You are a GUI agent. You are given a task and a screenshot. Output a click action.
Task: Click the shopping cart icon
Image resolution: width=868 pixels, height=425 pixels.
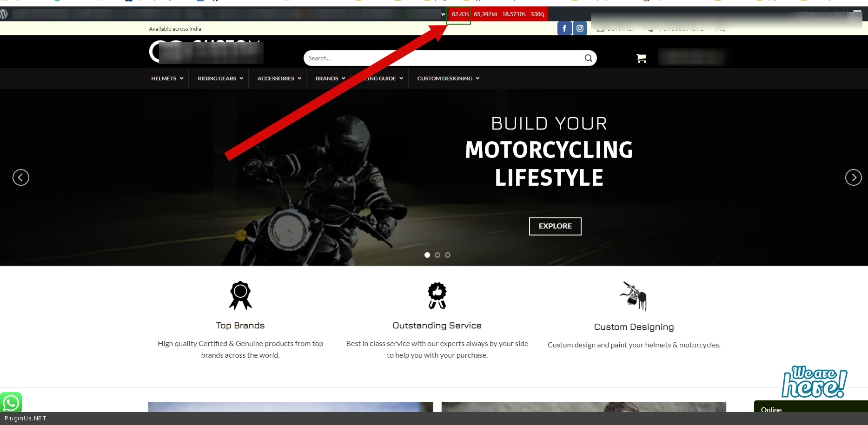(641, 58)
